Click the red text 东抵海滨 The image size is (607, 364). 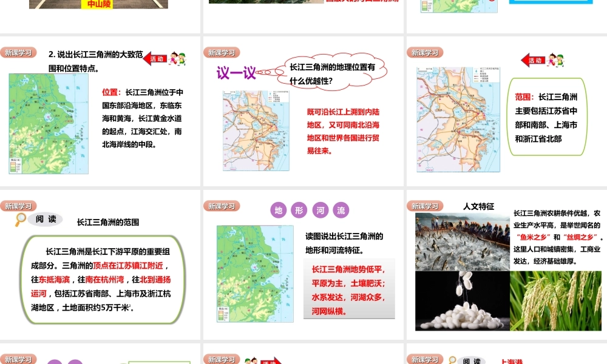[54, 280]
